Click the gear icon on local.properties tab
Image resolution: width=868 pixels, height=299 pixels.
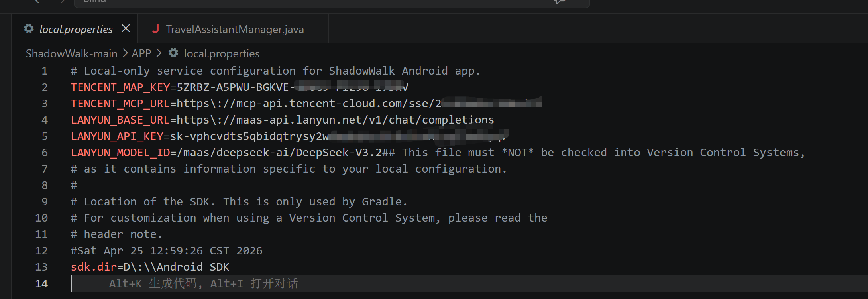click(29, 28)
